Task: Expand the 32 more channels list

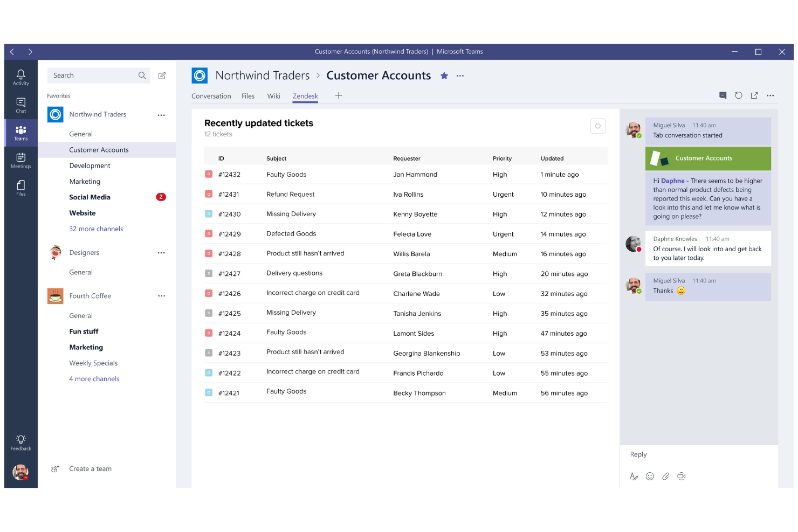Action: [x=96, y=229]
